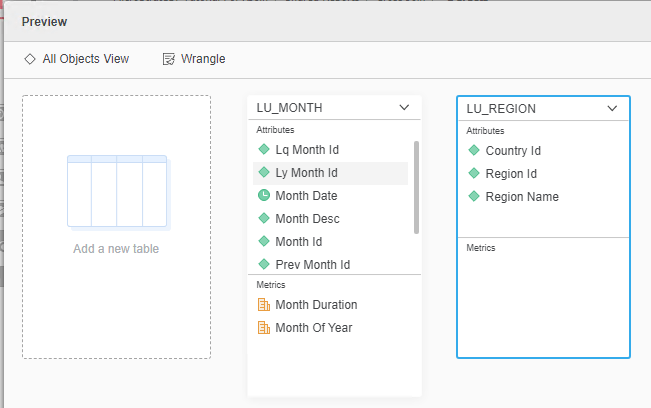Image resolution: width=651 pixels, height=408 pixels.
Task: Click the All Objects View diamond icon
Action: 30,59
